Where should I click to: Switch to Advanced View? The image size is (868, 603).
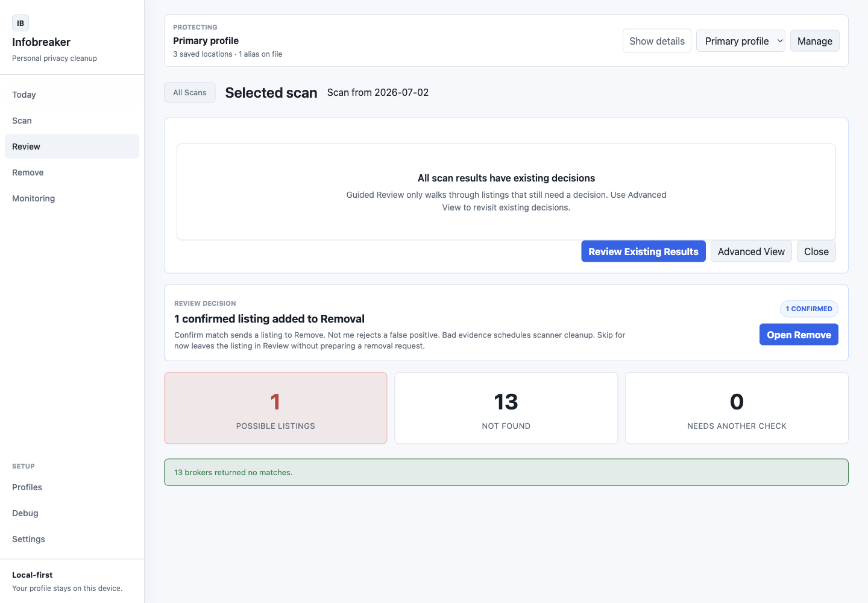pos(751,251)
